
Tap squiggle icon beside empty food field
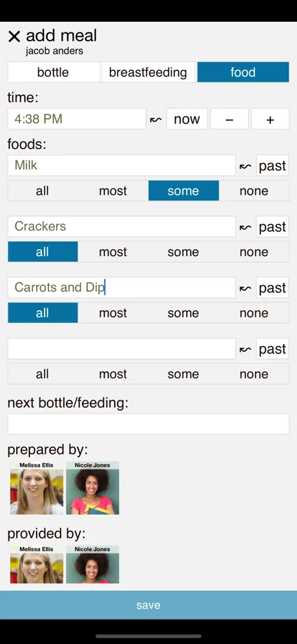(245, 350)
